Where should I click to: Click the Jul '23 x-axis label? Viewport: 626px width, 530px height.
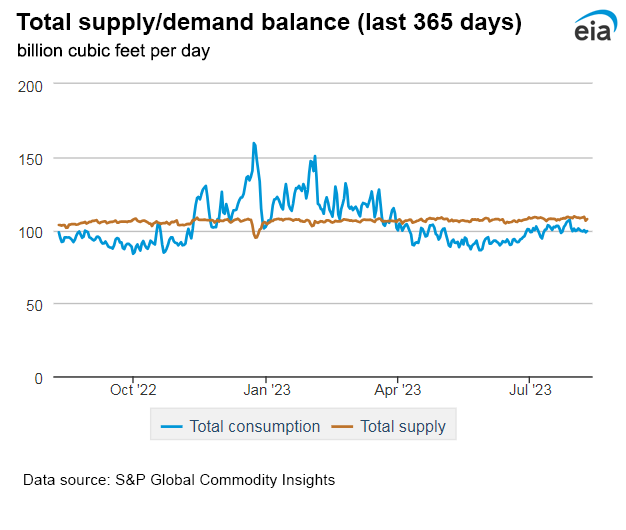(x=530, y=390)
